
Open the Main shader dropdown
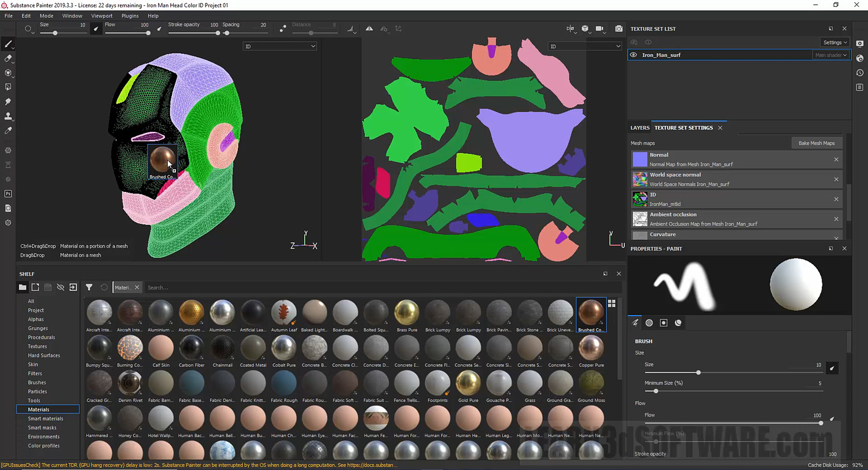(x=831, y=55)
